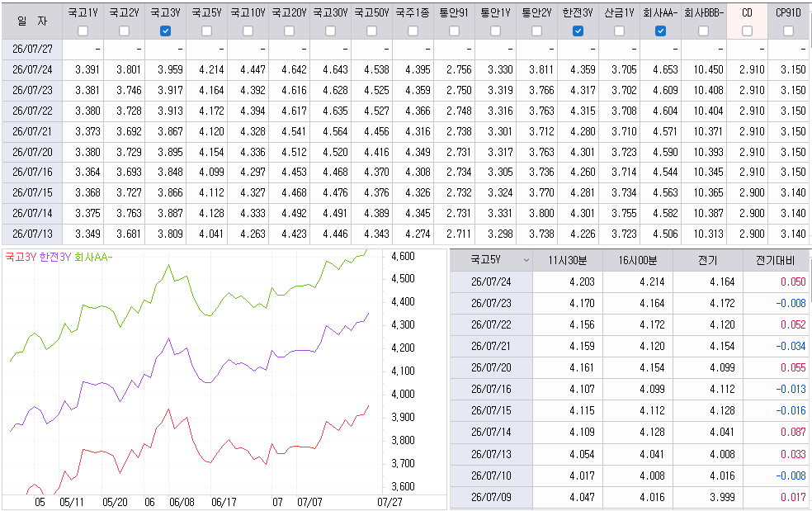Enable the 국고50Y checkbox
Viewport: 812px width, 511px height.
point(372,31)
